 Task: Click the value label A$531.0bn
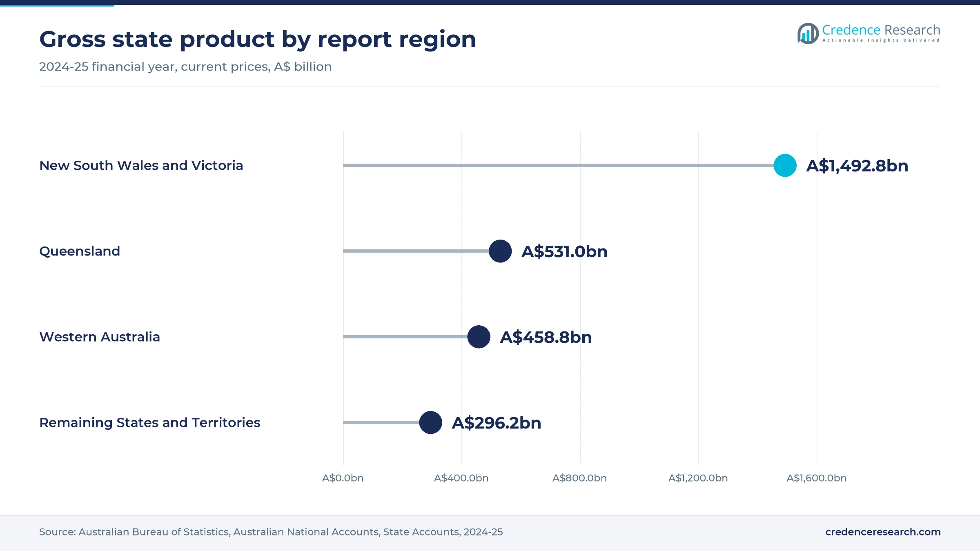(564, 251)
